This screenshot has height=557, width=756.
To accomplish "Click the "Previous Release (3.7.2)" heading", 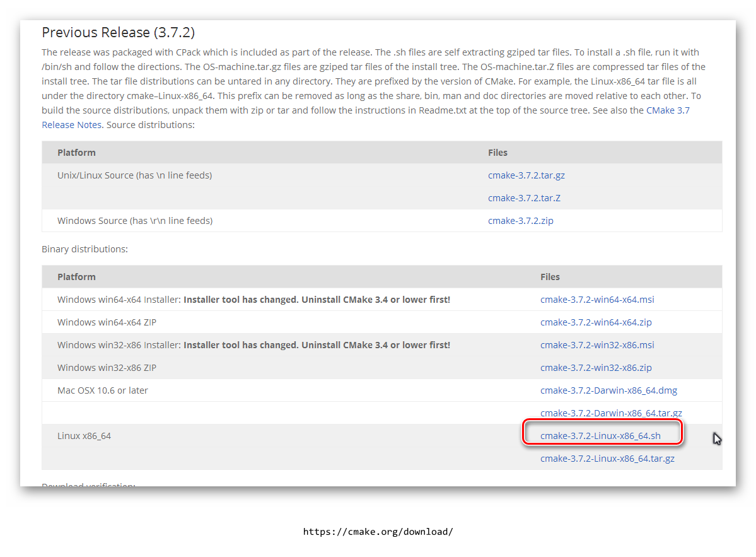I will (118, 32).
